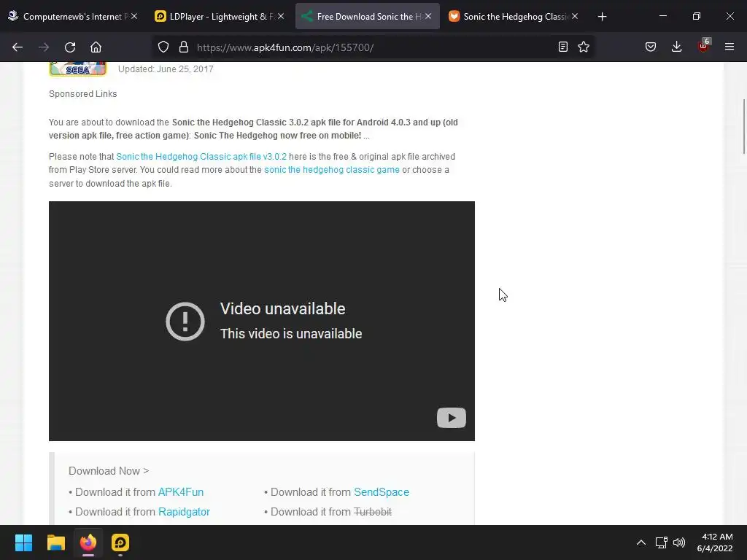Image resolution: width=747 pixels, height=560 pixels.
Task: Close the Free Download Sonic tab
Action: point(428,16)
